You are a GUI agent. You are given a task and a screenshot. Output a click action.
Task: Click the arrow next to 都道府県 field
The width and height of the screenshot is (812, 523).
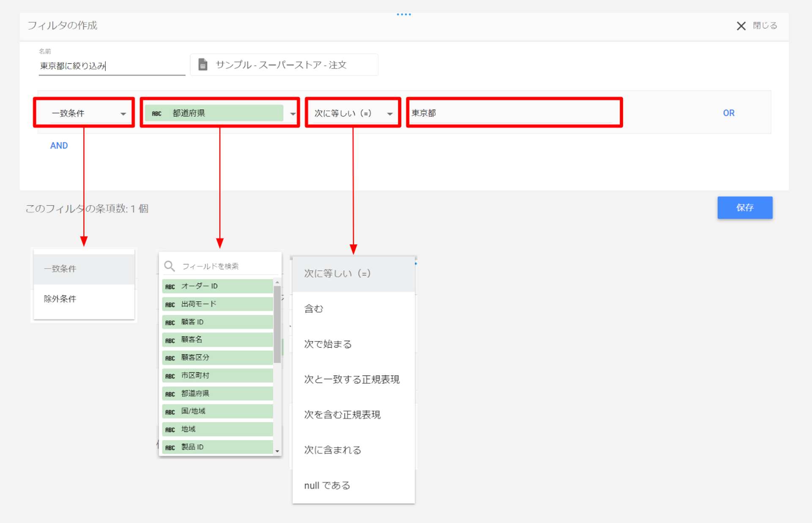pyautogui.click(x=293, y=114)
